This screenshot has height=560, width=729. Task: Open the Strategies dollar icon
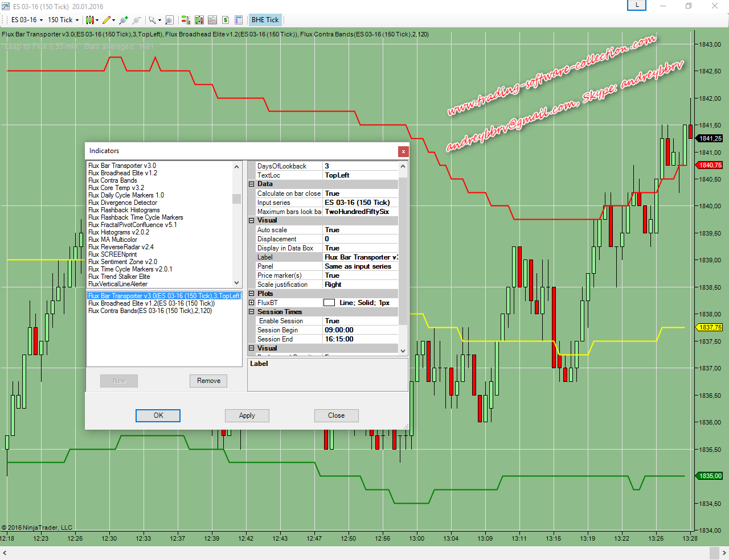[x=226, y=20]
